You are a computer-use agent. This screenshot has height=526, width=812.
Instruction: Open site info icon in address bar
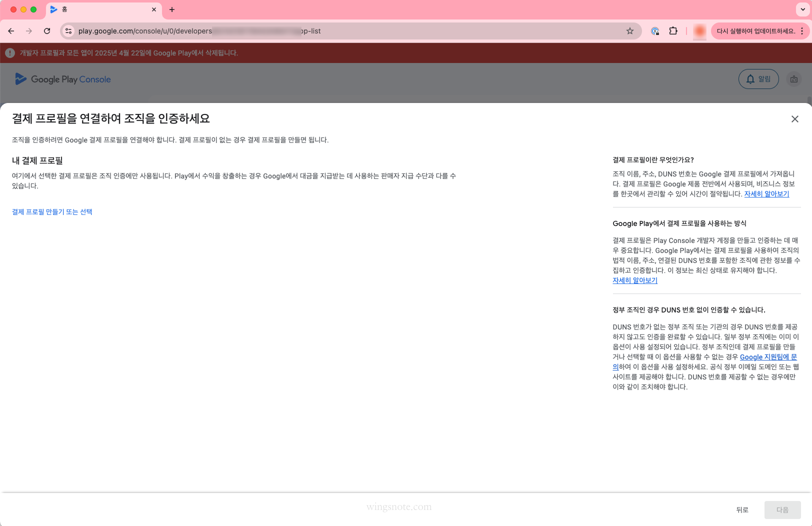pos(69,31)
